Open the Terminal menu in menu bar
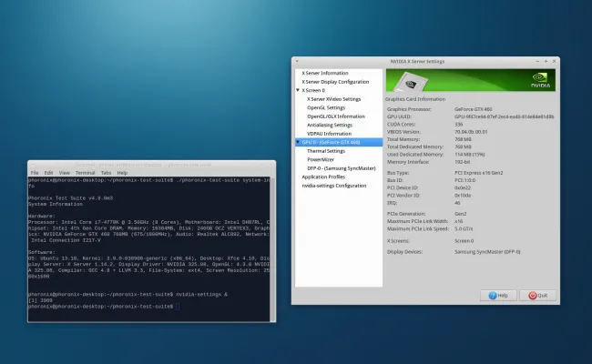This screenshot has width=592, height=364. (x=85, y=172)
